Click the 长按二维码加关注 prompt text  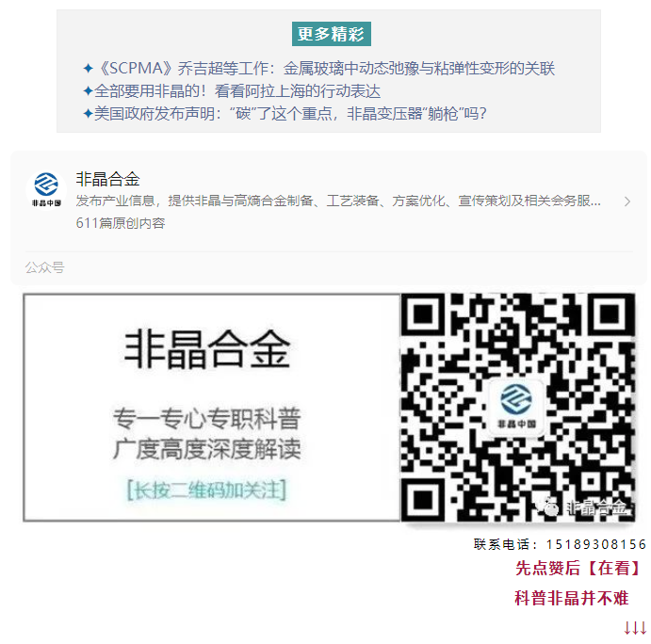(206, 490)
